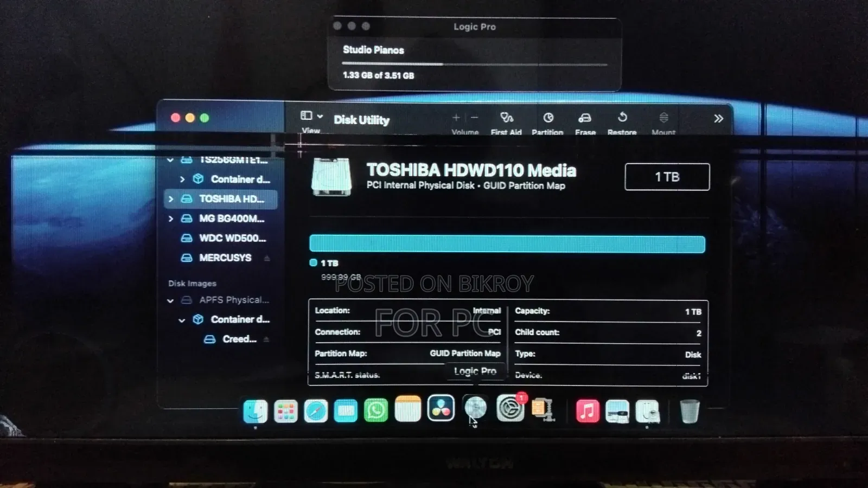Select WDC WD500 disk in sidebar
This screenshot has width=868, height=488.
click(223, 238)
